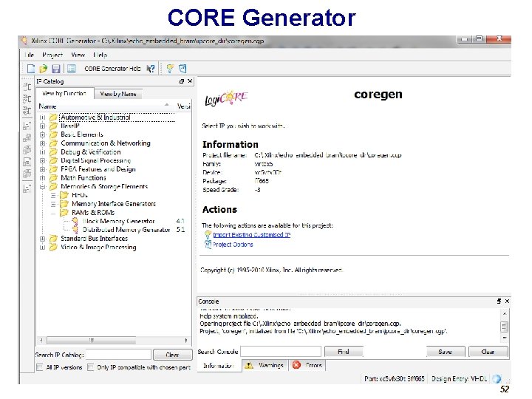532x399 pixels.
Task: Click the Block Memory Generator core icon
Action: pyautogui.click(x=75, y=221)
